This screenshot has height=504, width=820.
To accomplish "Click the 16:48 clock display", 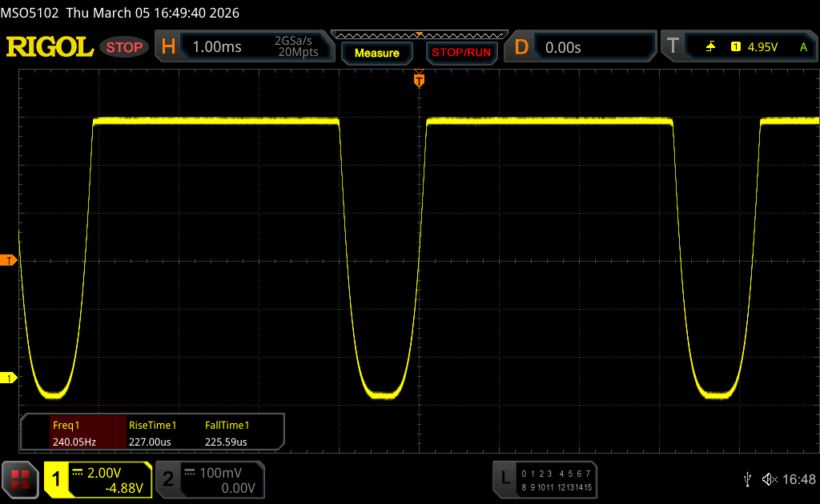I will [799, 479].
